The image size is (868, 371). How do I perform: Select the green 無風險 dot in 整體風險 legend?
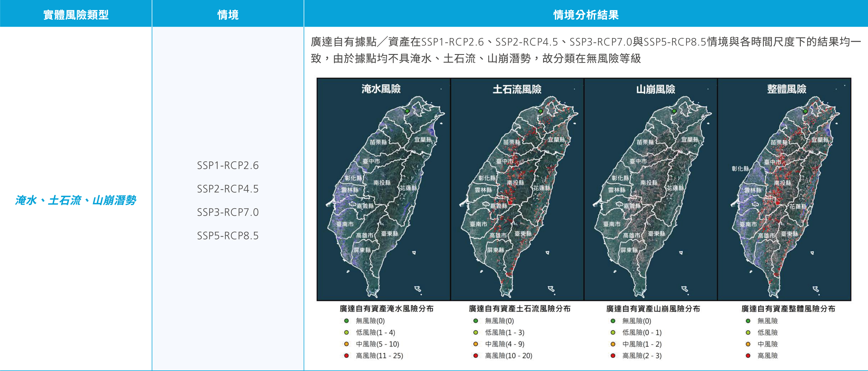tap(748, 321)
